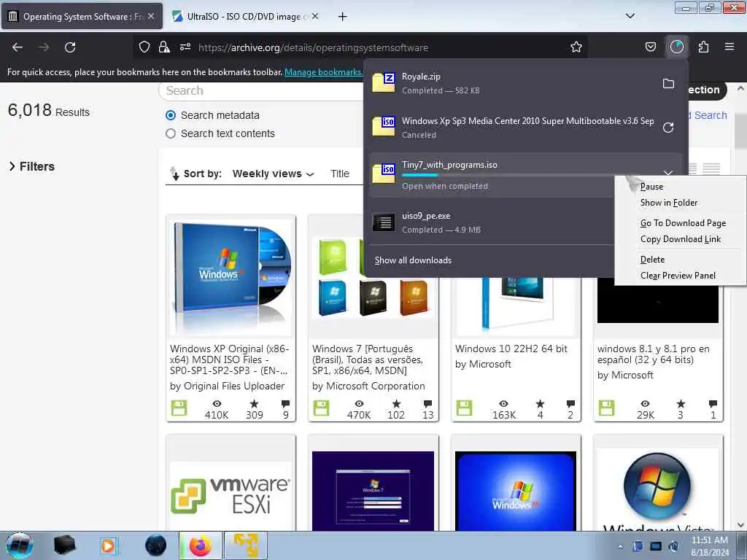This screenshot has height=560, width=747.
Task: Open the Pocket save icon
Action: [x=650, y=47]
